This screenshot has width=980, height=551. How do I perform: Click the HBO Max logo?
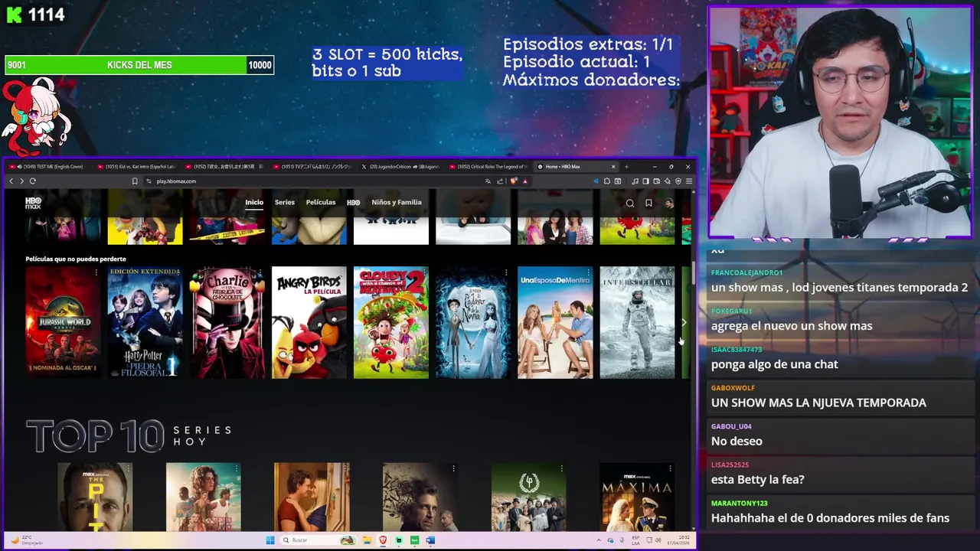point(33,203)
